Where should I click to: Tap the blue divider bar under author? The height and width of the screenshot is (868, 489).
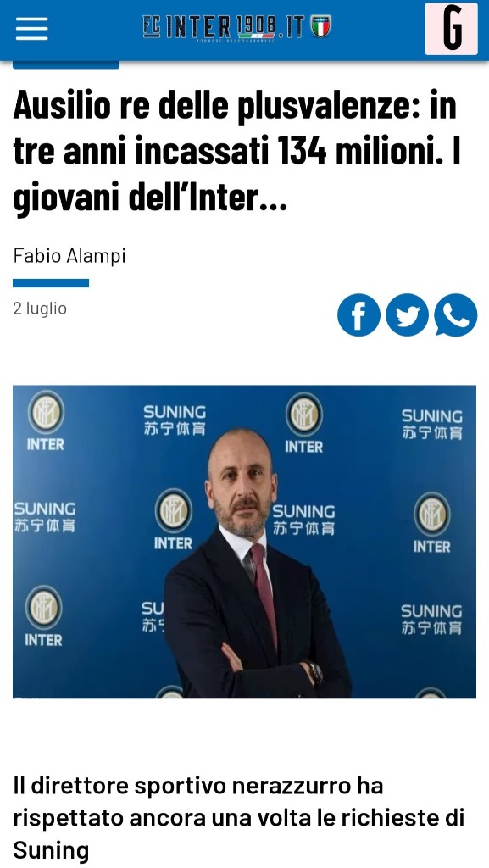coord(51,283)
